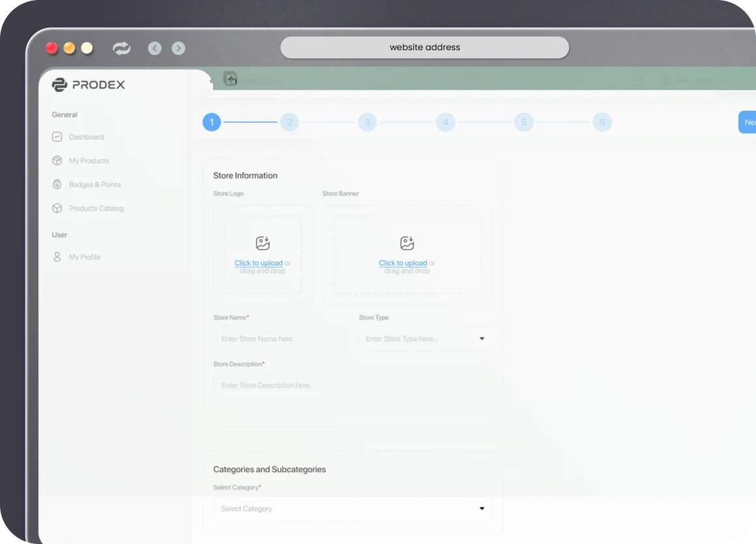Screen dimensions: 756x544
Task: Click into the Store Description text area
Action: tap(353, 399)
